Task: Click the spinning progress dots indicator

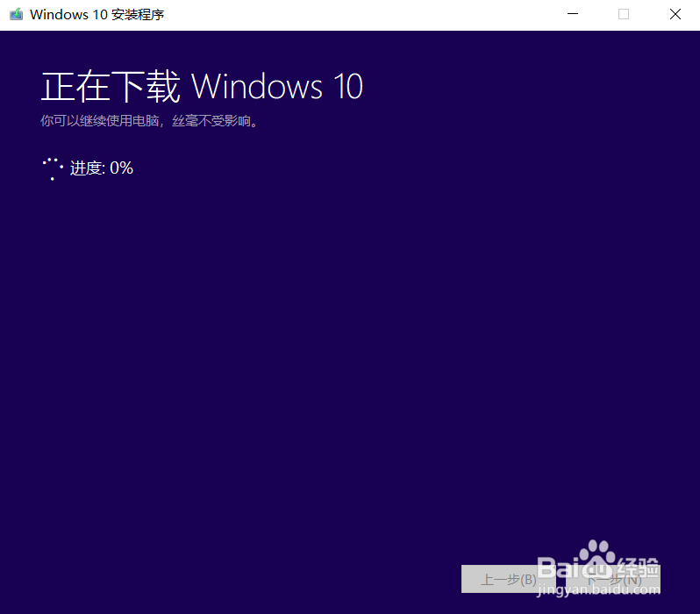Action: click(53, 168)
